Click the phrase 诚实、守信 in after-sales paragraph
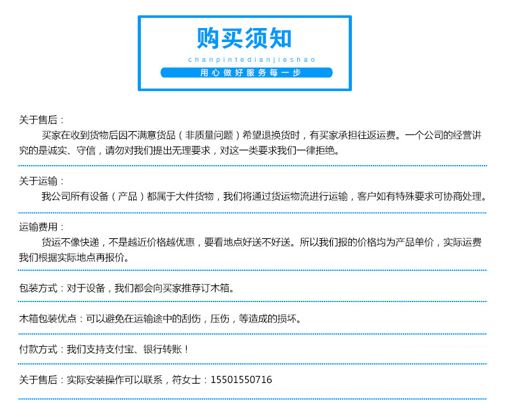The height and width of the screenshot is (420, 510). [x=73, y=150]
